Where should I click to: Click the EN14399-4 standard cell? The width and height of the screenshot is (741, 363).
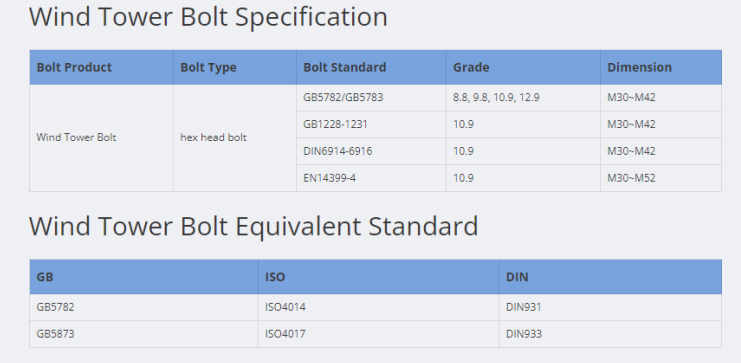371,178
